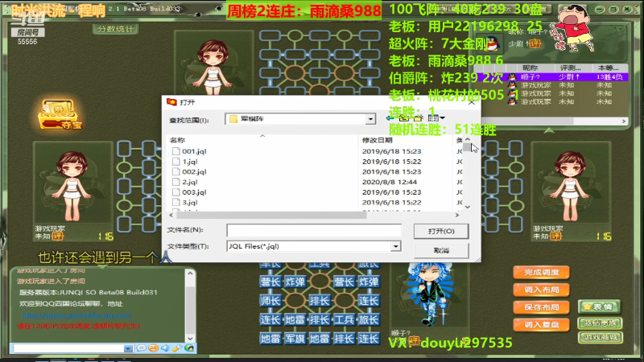
Task: Click the 评 badge under the left player
Action: (57, 237)
